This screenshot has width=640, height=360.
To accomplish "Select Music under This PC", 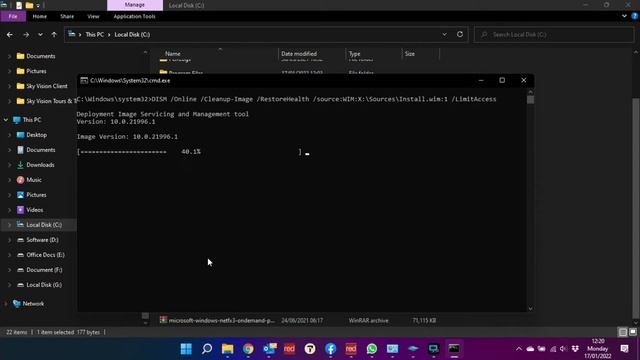I will click(x=34, y=180).
